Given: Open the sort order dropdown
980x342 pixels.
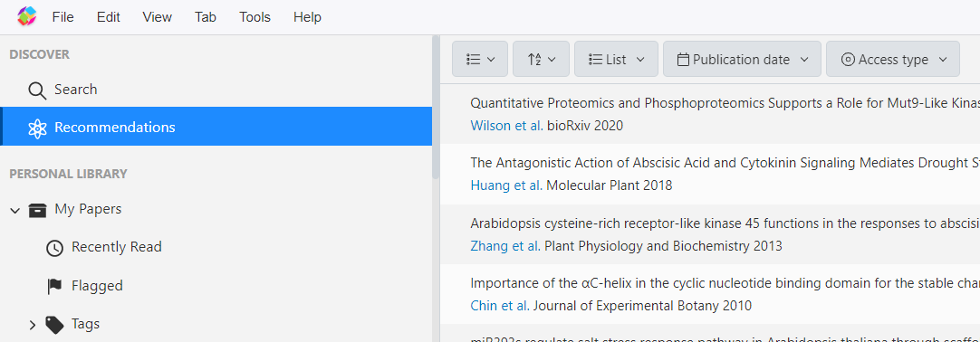Looking at the screenshot, I should [542, 60].
